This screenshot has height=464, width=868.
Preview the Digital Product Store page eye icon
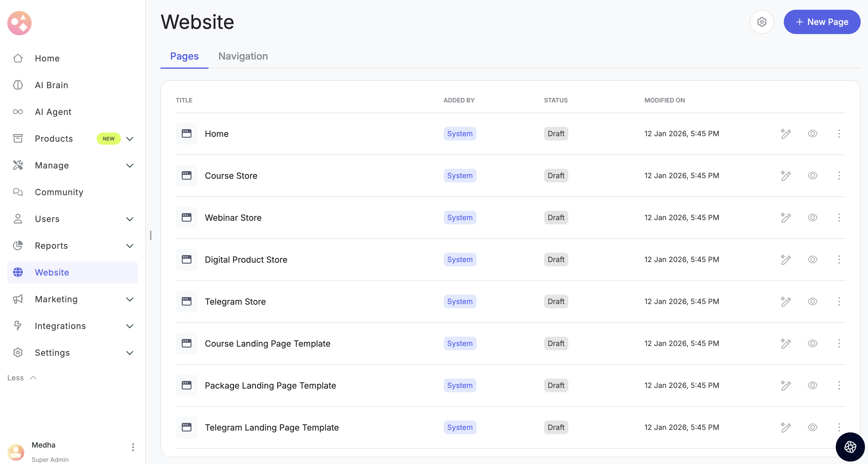[x=812, y=260]
